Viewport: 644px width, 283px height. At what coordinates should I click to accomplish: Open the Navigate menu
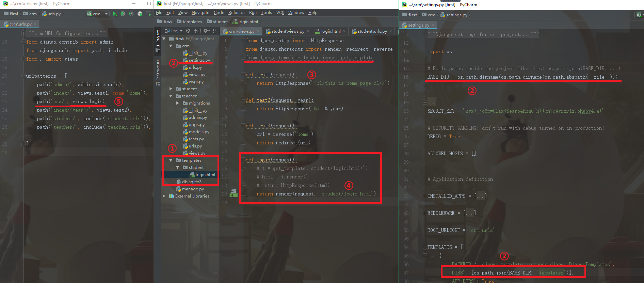point(200,13)
